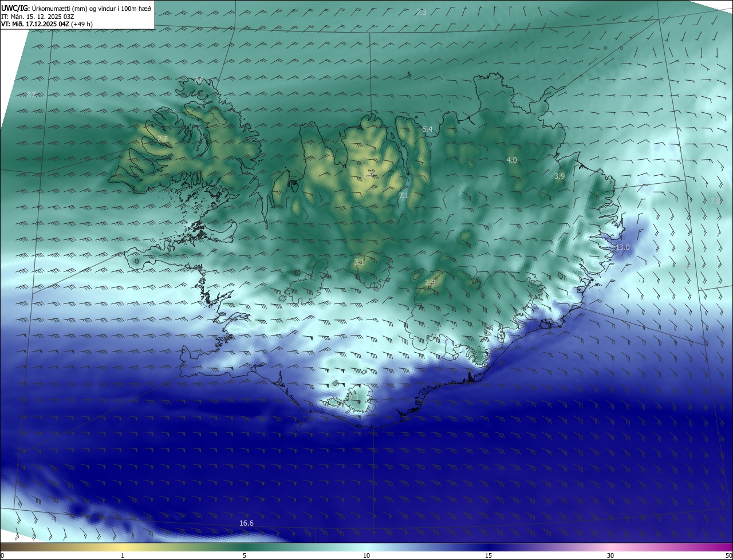Click the 10 tick on color scale
This screenshot has width=733, height=560.
point(366,555)
